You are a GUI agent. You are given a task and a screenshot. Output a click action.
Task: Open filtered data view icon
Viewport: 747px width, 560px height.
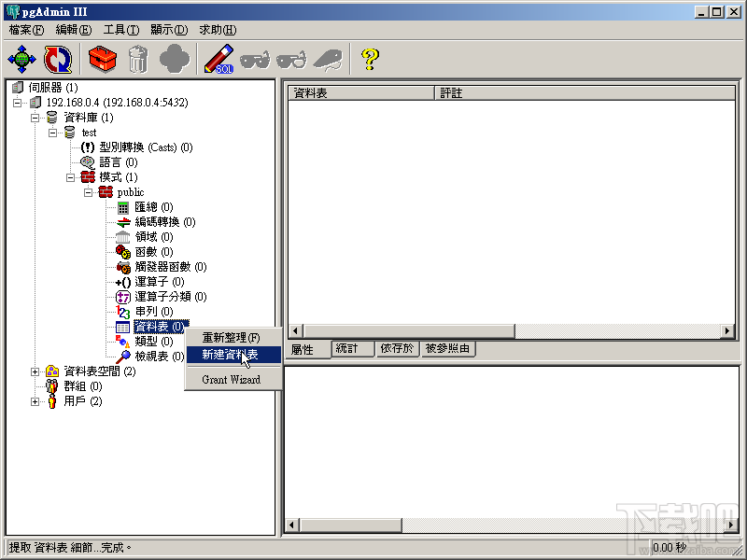point(291,58)
